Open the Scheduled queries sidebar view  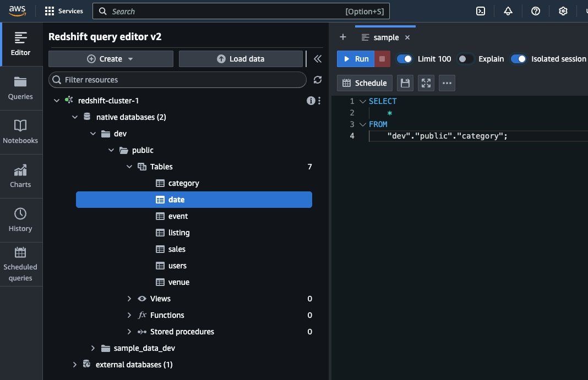click(20, 265)
